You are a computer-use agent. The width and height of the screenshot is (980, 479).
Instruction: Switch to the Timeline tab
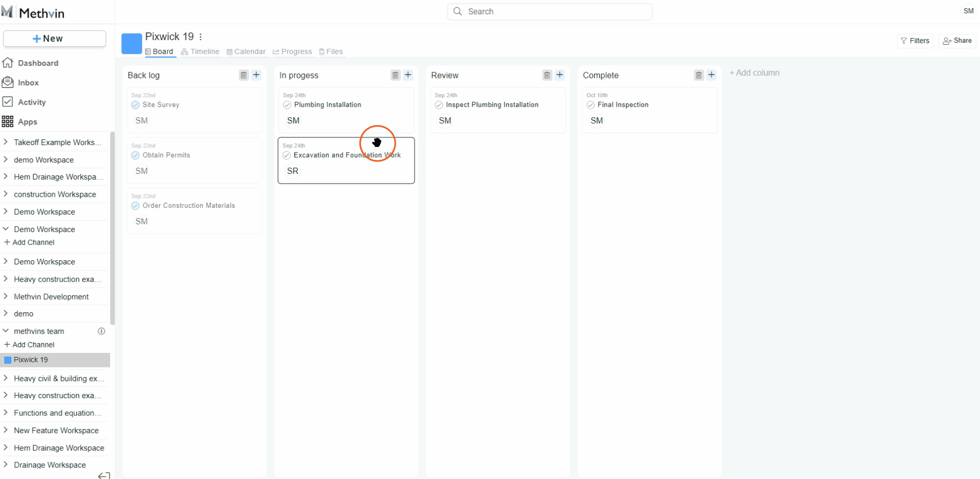200,51
